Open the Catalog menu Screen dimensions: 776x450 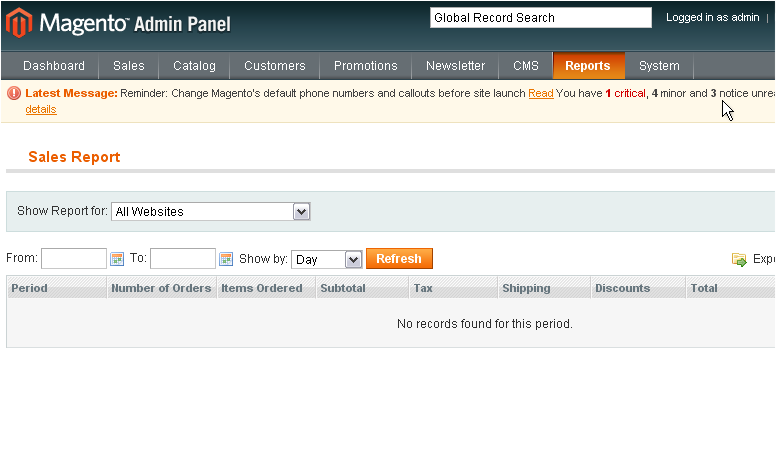pyautogui.click(x=194, y=66)
